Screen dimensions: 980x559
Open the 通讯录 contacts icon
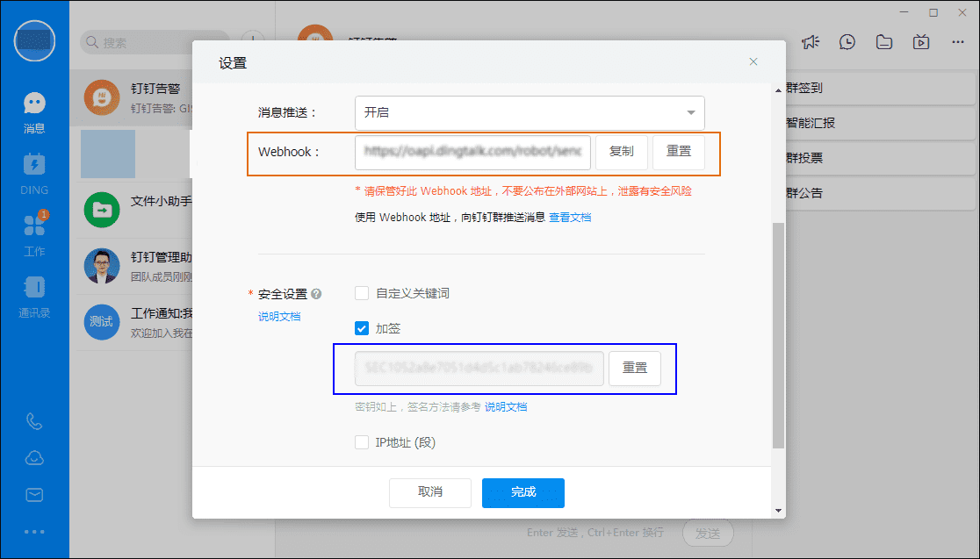[34, 288]
